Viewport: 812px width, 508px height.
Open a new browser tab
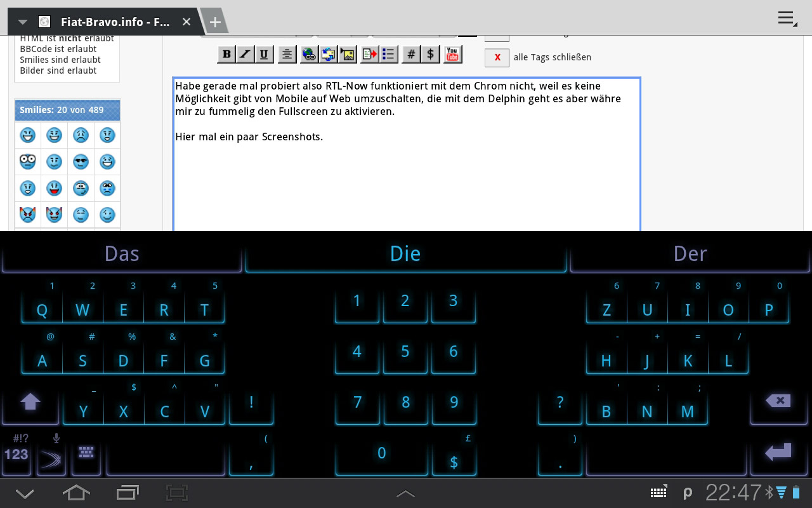[x=215, y=22]
